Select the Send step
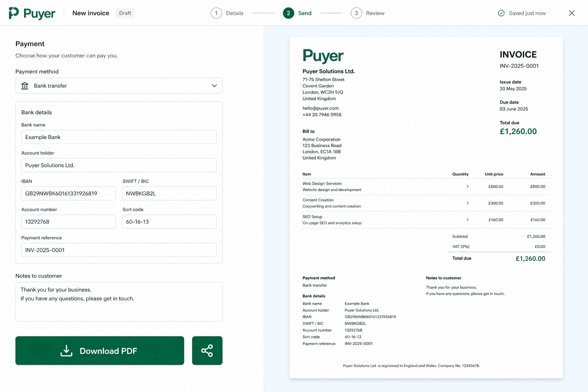Image resolution: width=588 pixels, height=392 pixels. tap(297, 13)
